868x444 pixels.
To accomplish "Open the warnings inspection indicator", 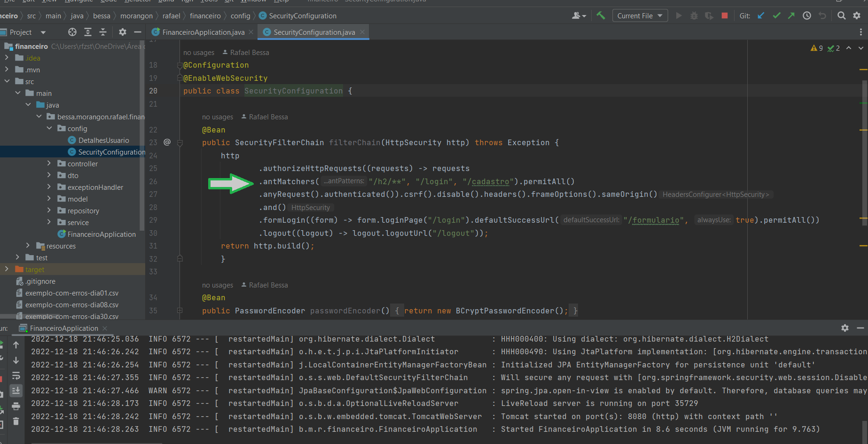I will (x=817, y=48).
